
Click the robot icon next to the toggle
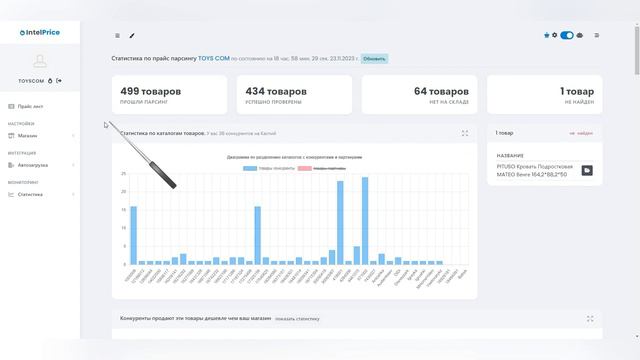580,36
